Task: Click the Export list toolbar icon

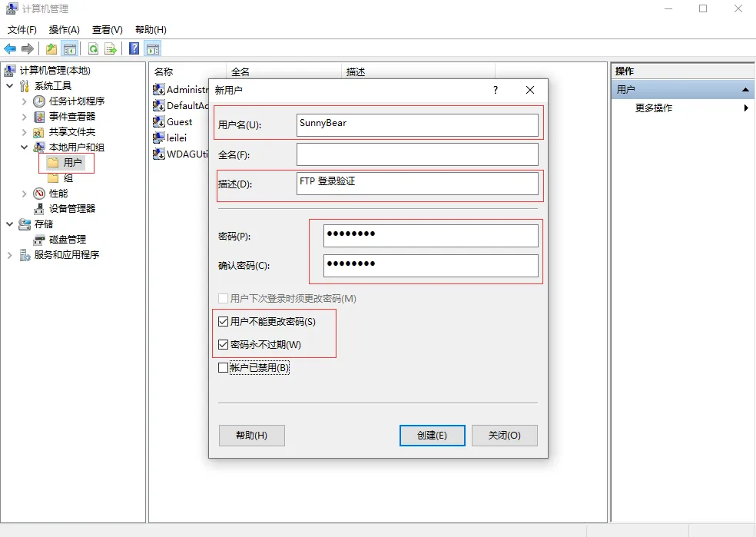Action: [111, 49]
